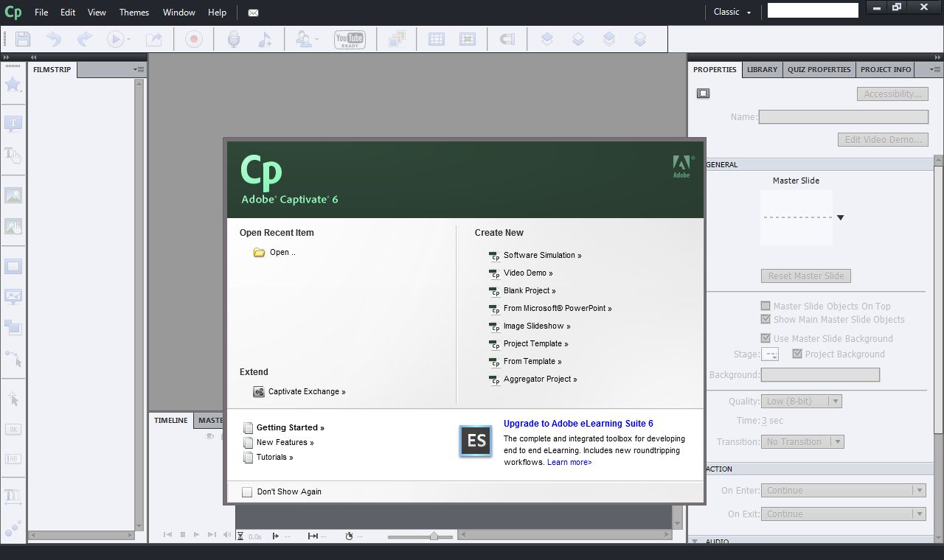Toggle Show Main Master Slide Objects checkbox
944x560 pixels.
pyautogui.click(x=766, y=319)
